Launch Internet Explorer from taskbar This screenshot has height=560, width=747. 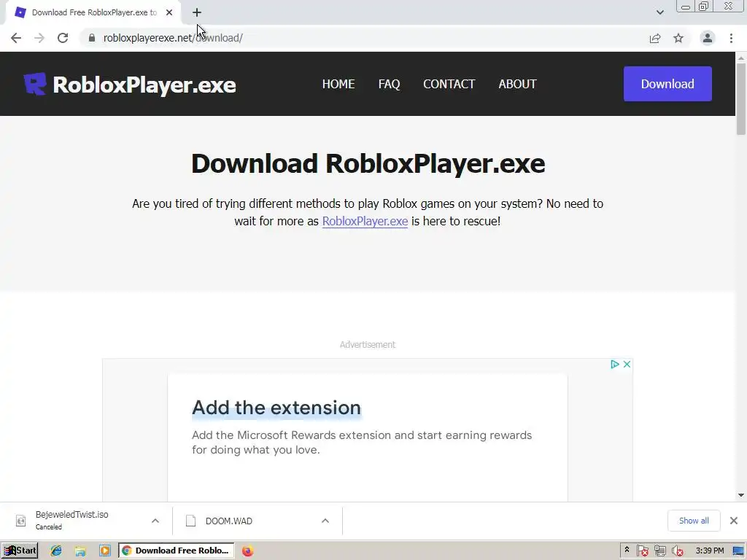pyautogui.click(x=55, y=551)
